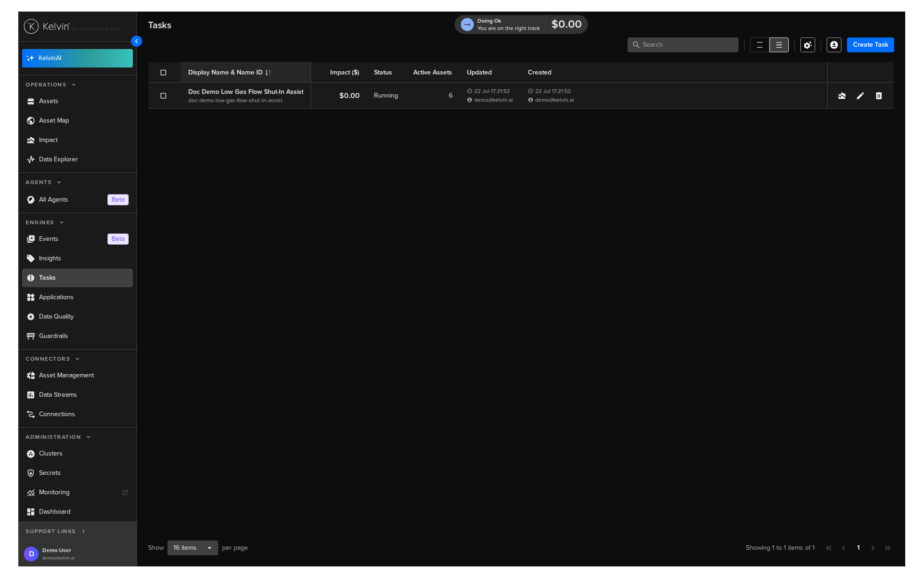The height and width of the screenshot is (578, 924).
Task: Click the Data Streams chart icon
Action: point(31,395)
